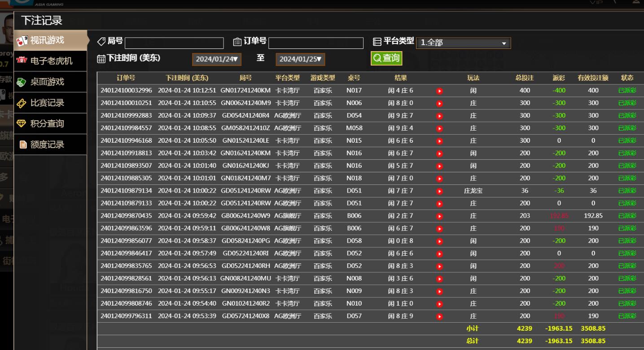Play video replay for order 240124109918813

click(x=439, y=153)
